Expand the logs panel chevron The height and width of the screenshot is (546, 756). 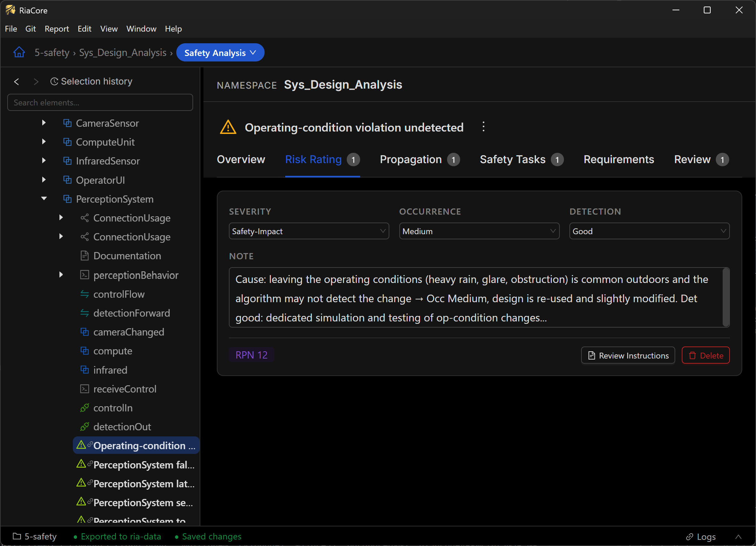tap(738, 537)
